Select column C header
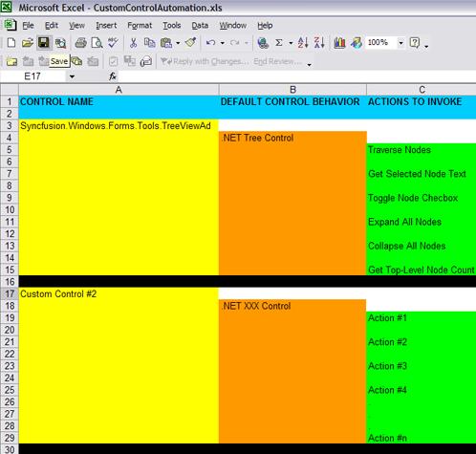Screen dimensions: 476x454 point(422,90)
